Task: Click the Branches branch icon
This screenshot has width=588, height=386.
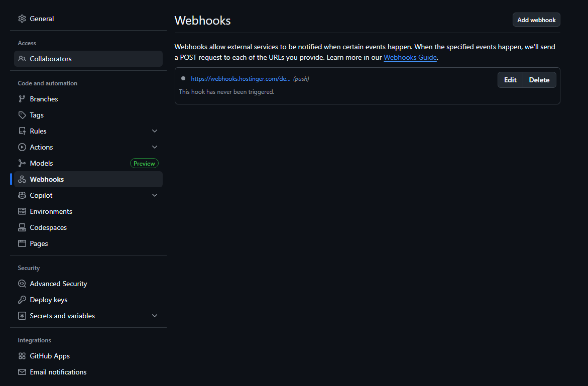Action: [22, 99]
